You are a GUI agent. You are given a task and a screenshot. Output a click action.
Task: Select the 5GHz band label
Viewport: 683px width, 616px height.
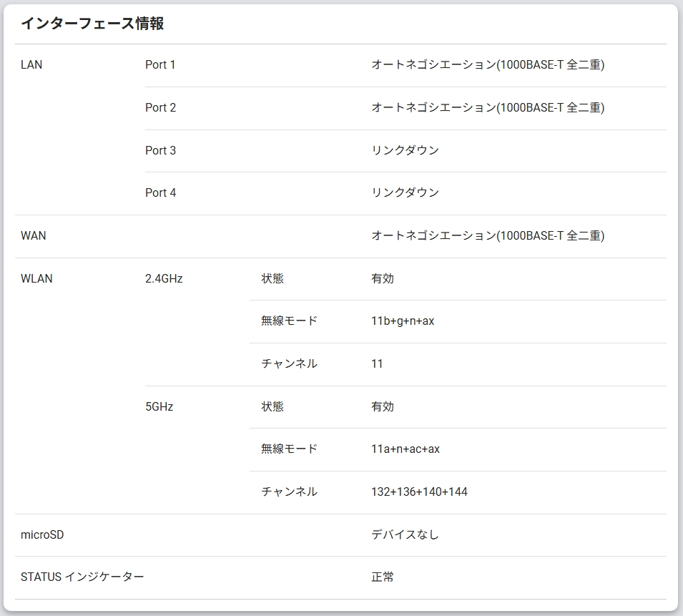157,406
